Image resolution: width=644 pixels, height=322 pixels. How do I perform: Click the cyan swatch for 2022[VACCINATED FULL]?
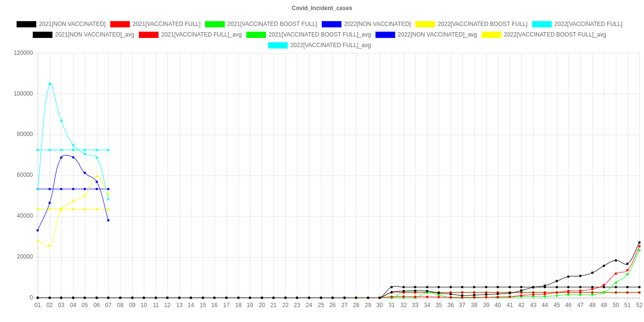541,24
